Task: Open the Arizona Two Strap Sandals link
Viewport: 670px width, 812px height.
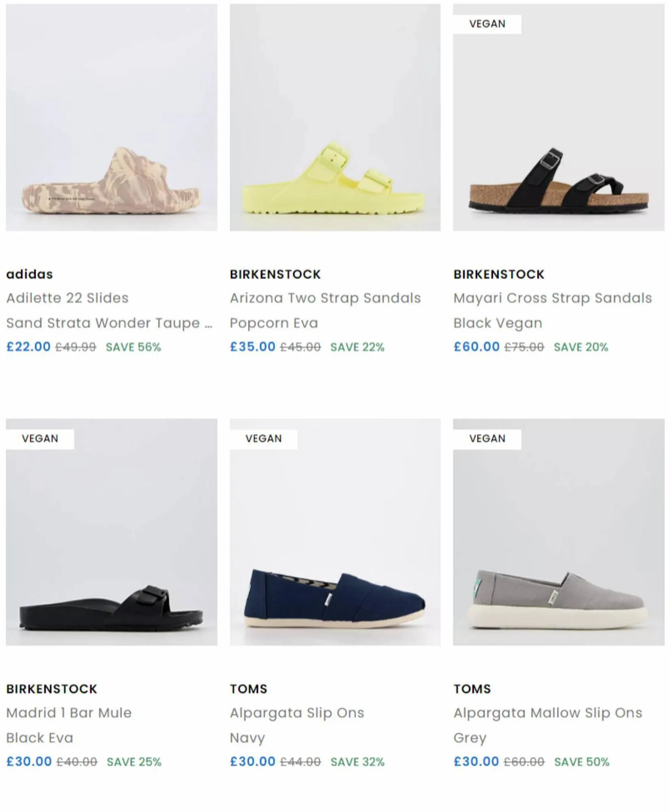Action: [325, 298]
